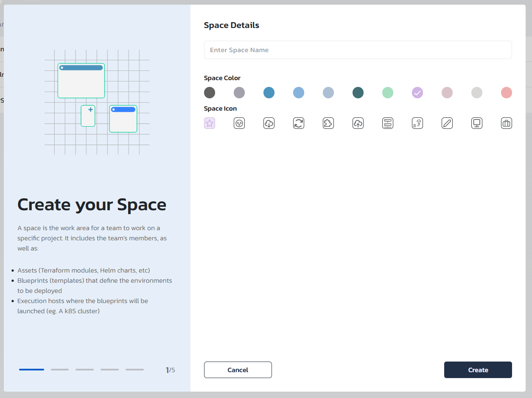Choose the teal blue space color
This screenshot has height=398, width=532.
269,92
